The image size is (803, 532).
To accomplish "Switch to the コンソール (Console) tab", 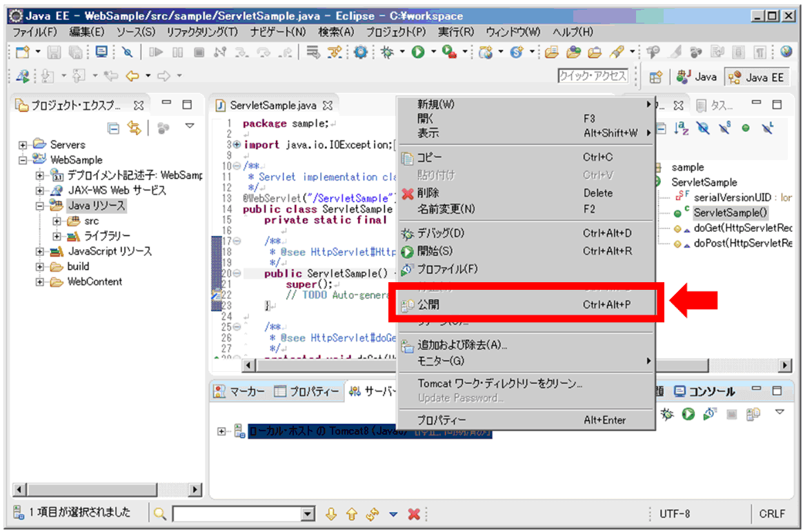I will coord(705,391).
